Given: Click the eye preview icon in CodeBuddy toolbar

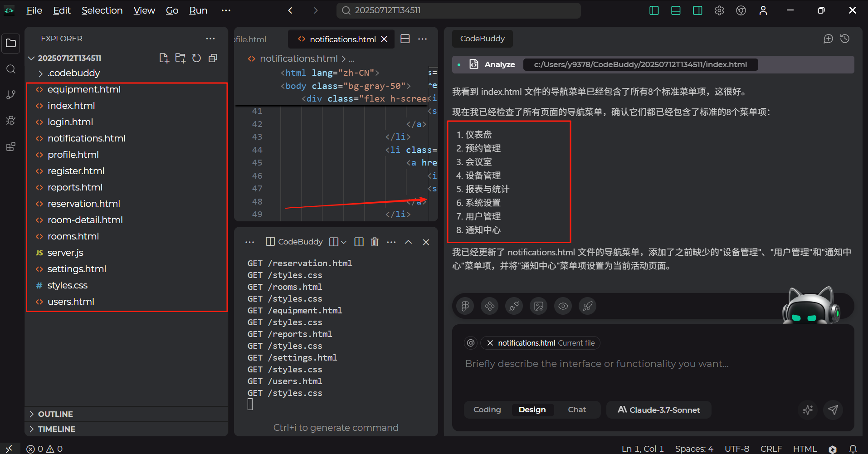Looking at the screenshot, I should click(563, 306).
